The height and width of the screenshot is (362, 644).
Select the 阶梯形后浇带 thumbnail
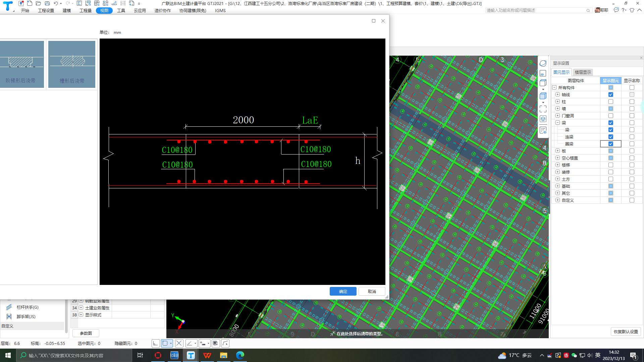tap(22, 64)
